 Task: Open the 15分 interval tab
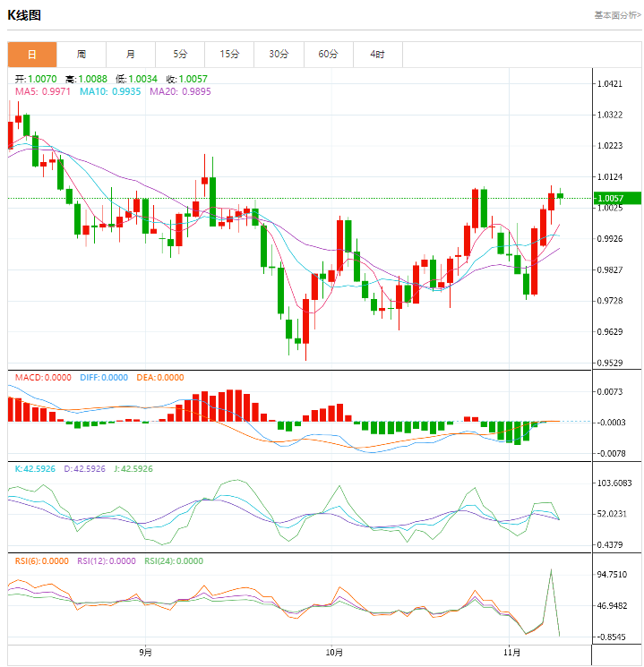[229, 55]
